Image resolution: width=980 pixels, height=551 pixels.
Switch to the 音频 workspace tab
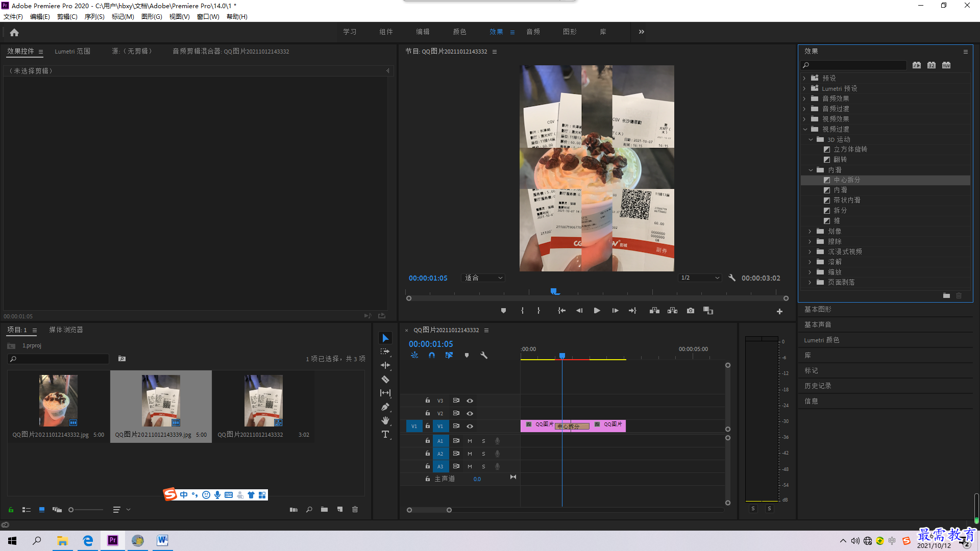pos(533,32)
